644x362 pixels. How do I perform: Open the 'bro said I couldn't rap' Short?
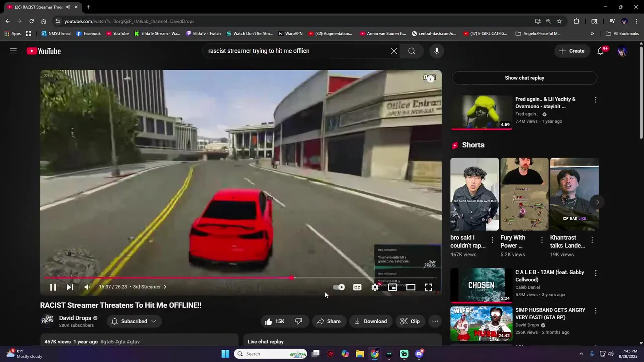point(474,194)
